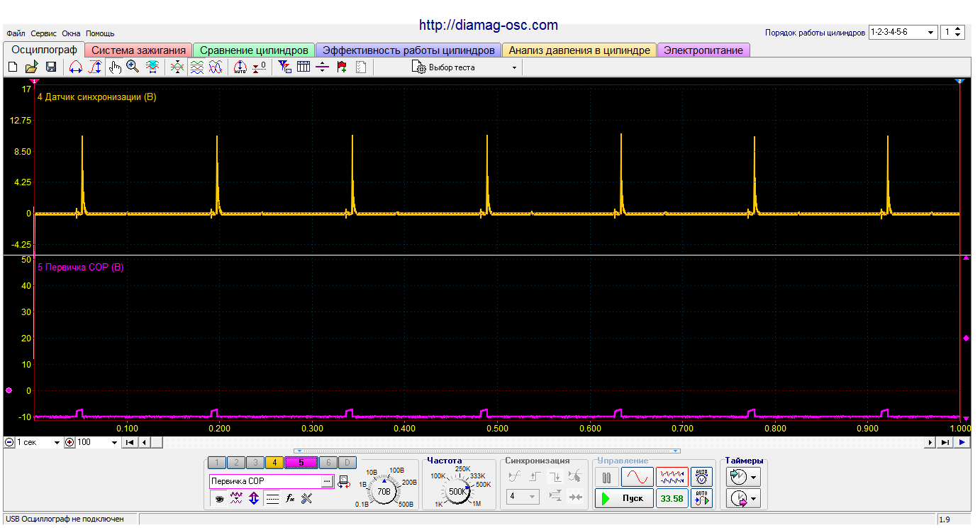The height and width of the screenshot is (528, 980).
Task: Toggle channel 3 button
Action: [x=255, y=463]
